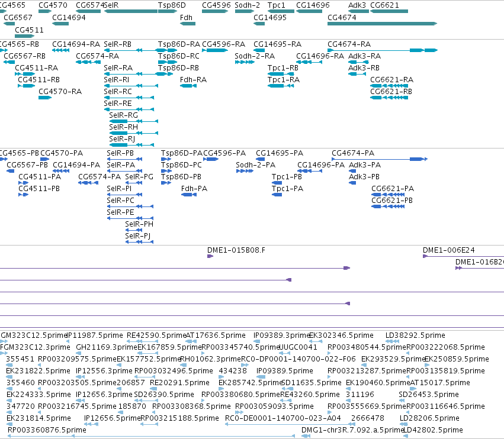Select the Tsp86D gene label
Image resolution: width=504 pixels, height=439 pixels.
[172, 5]
